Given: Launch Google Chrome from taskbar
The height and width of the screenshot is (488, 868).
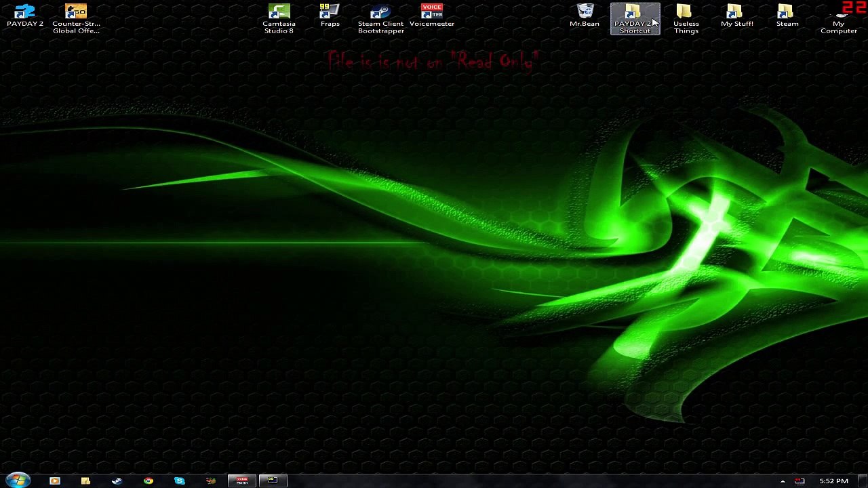Looking at the screenshot, I should pyautogui.click(x=148, y=481).
